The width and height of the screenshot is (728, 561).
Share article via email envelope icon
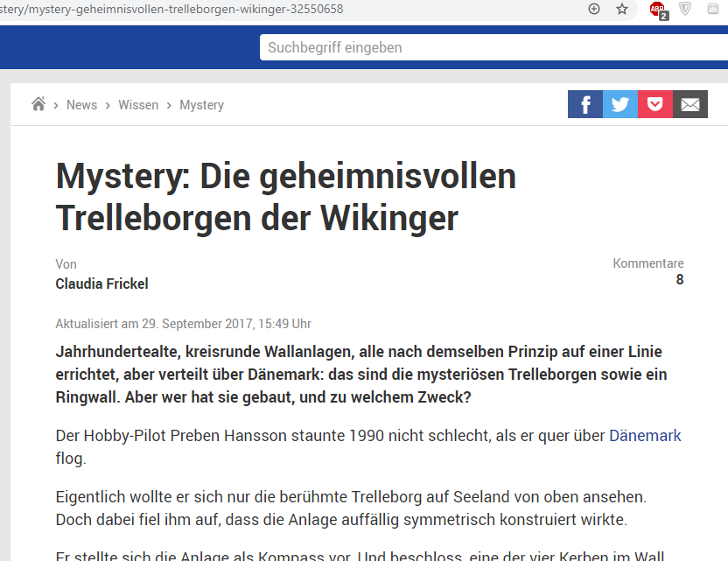tap(690, 105)
